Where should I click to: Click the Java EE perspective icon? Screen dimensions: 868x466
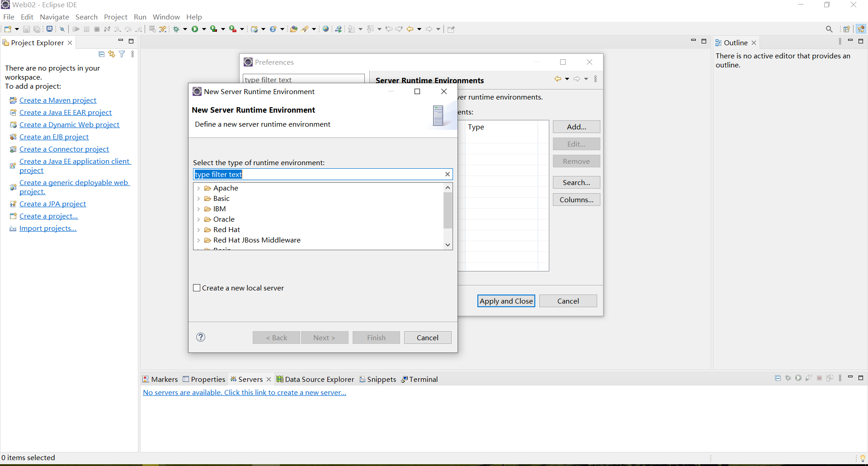(x=861, y=29)
